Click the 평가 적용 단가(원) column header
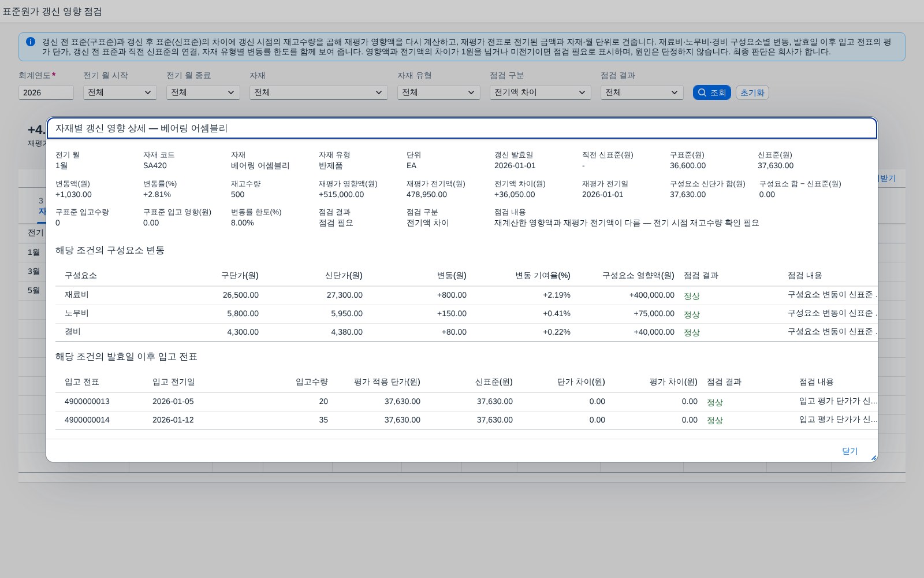Screen dimensions: 924x578 [x=387, y=382]
